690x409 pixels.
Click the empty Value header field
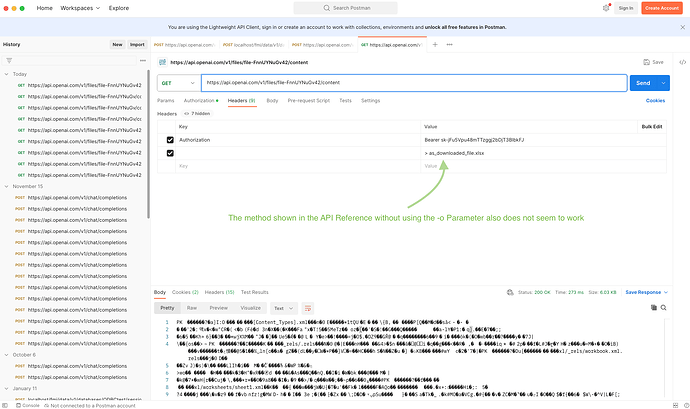[x=543, y=166]
